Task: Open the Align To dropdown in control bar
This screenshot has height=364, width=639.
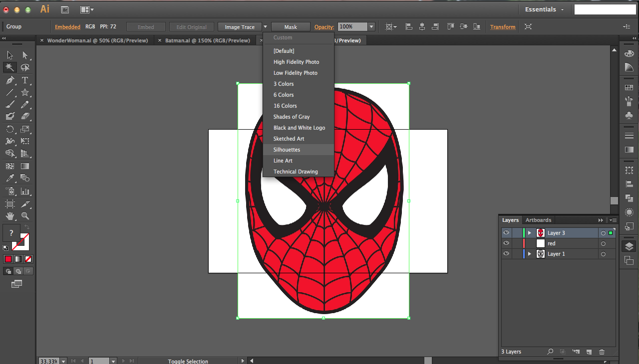Action: [x=392, y=26]
